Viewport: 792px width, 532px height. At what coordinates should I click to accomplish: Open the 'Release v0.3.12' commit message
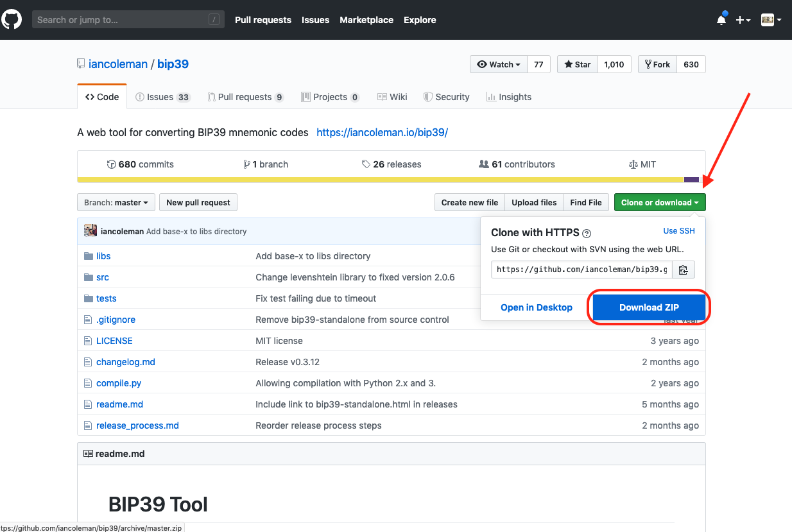tap(288, 362)
